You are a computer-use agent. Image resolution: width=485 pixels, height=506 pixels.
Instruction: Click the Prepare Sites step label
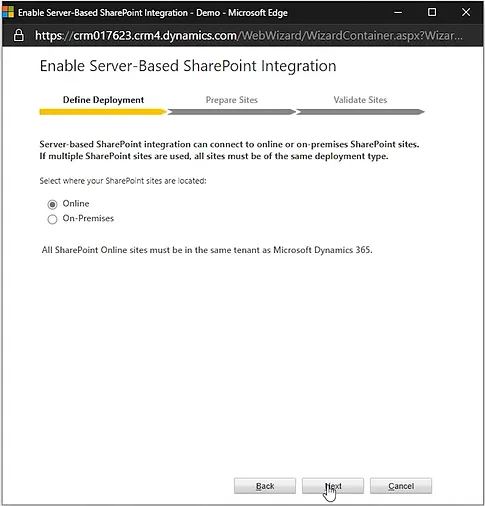(x=232, y=100)
